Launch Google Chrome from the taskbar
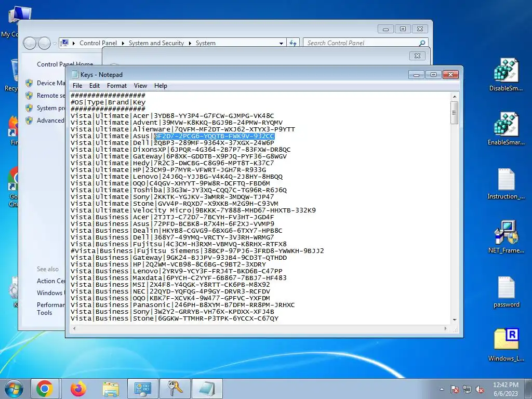The width and height of the screenshot is (532, 399). (45, 389)
